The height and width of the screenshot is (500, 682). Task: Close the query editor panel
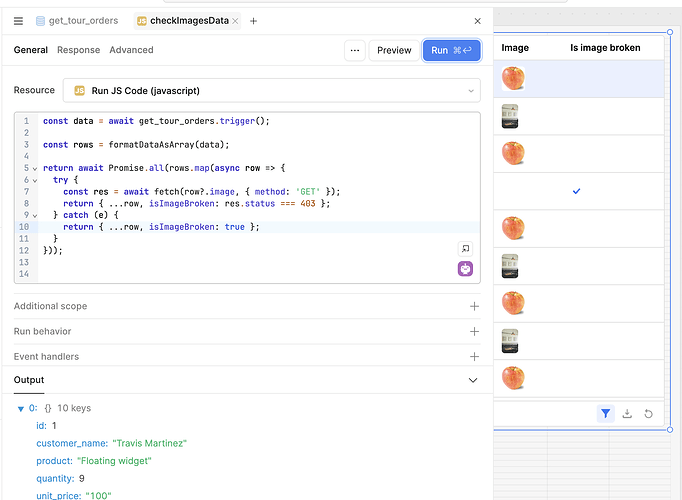coord(478,21)
